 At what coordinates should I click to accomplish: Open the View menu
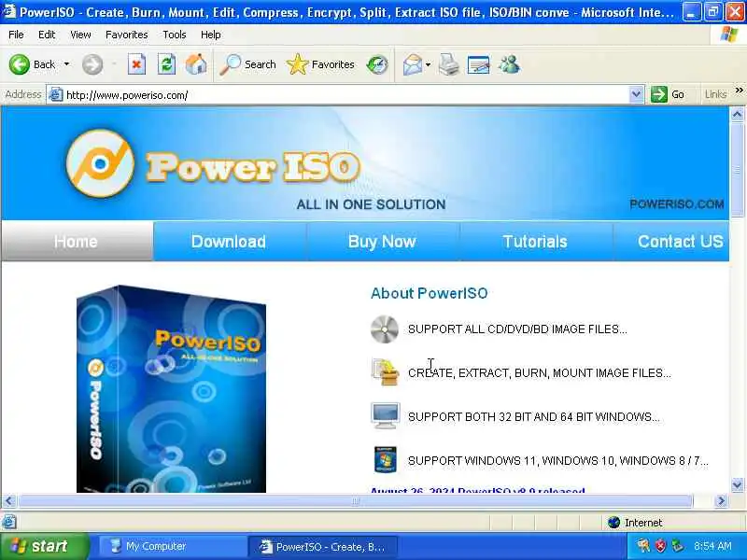point(80,35)
